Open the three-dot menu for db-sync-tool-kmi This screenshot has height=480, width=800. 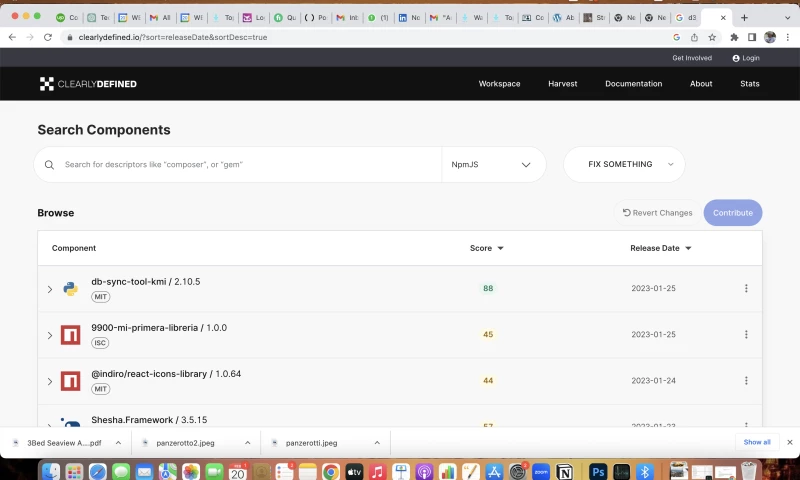[746, 289]
